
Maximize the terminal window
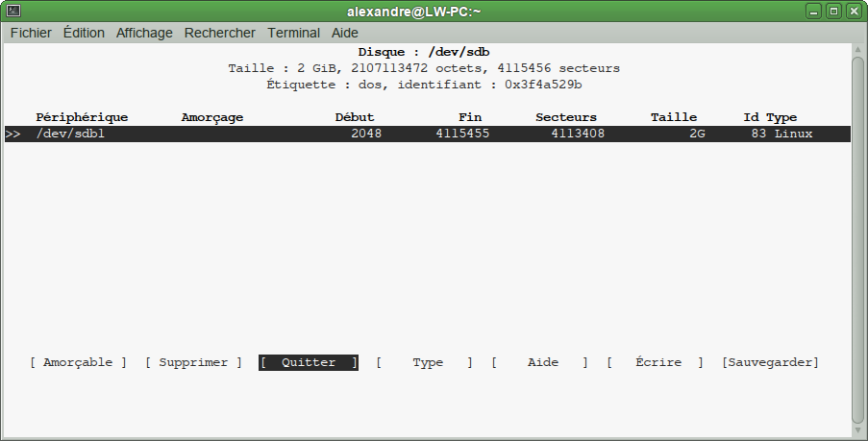(x=833, y=11)
